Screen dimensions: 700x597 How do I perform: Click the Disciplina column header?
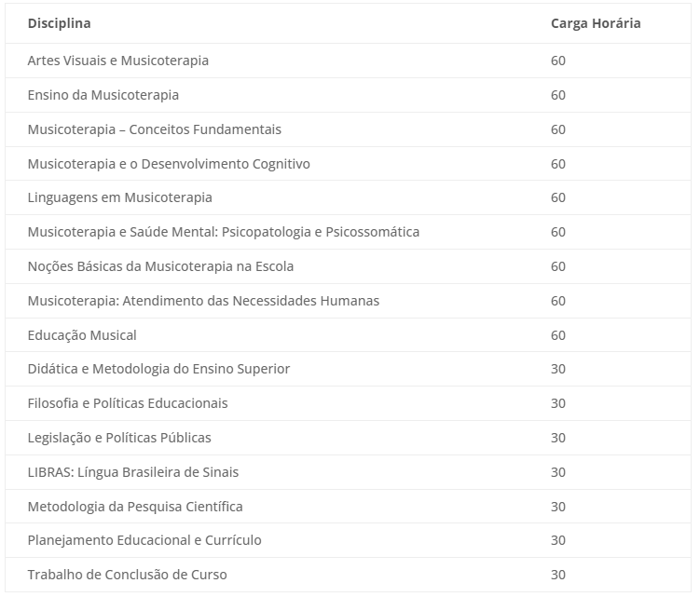59,23
